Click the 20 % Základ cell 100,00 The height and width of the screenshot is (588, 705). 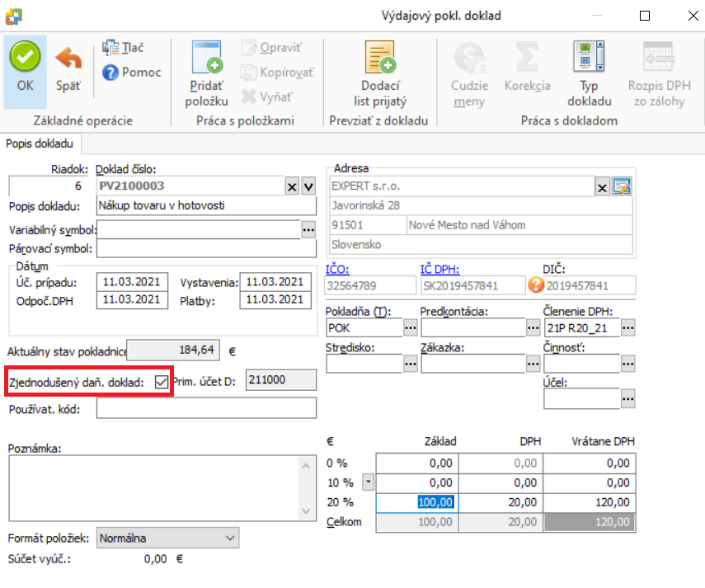click(416, 502)
